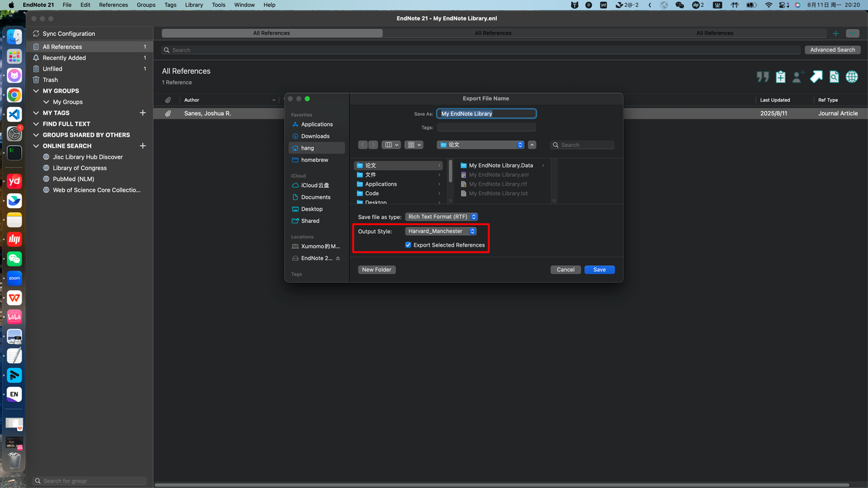The image size is (868, 488).
Task: Select iCloud云盘 in dialog sidebar
Action: (315, 185)
